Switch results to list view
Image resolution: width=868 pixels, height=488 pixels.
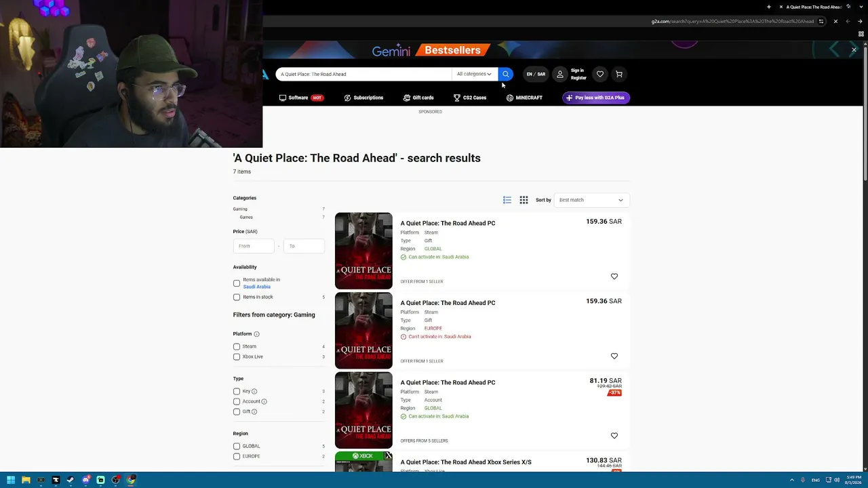tap(507, 200)
